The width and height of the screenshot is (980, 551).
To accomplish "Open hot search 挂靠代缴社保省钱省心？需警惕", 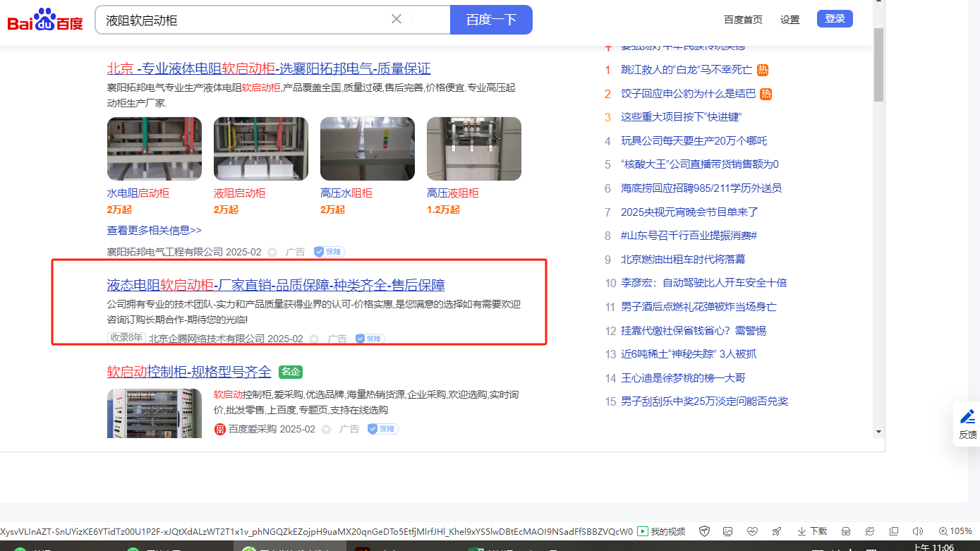I will click(x=694, y=330).
